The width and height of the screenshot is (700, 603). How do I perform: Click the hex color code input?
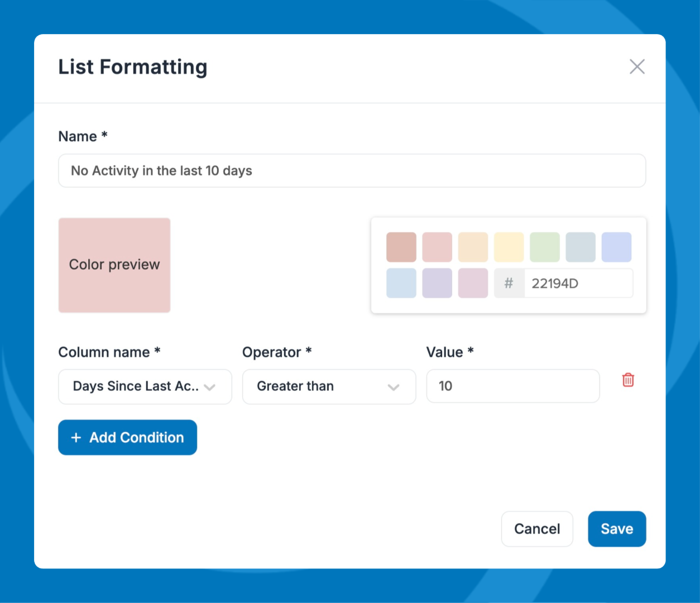point(578,284)
